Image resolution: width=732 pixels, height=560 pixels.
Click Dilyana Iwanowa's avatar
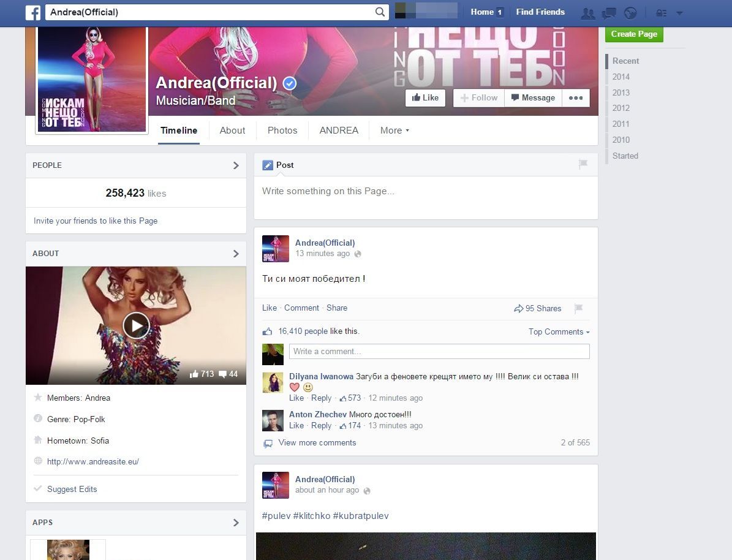[273, 382]
